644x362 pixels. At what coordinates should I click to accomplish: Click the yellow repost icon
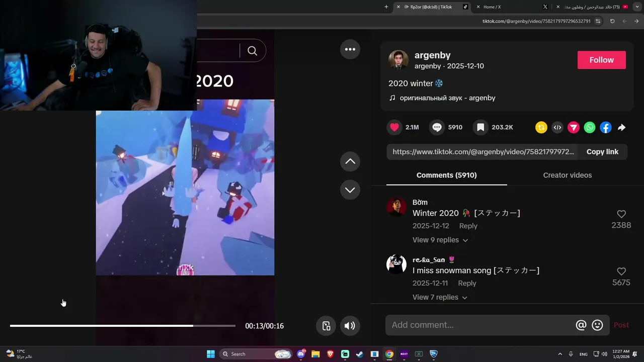[x=541, y=128]
